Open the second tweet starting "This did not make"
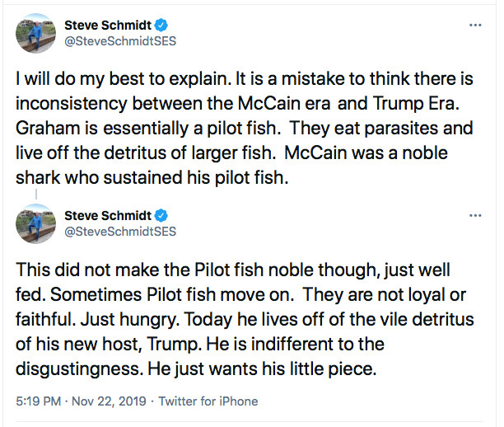This screenshot has width=504, height=427. pos(245,319)
